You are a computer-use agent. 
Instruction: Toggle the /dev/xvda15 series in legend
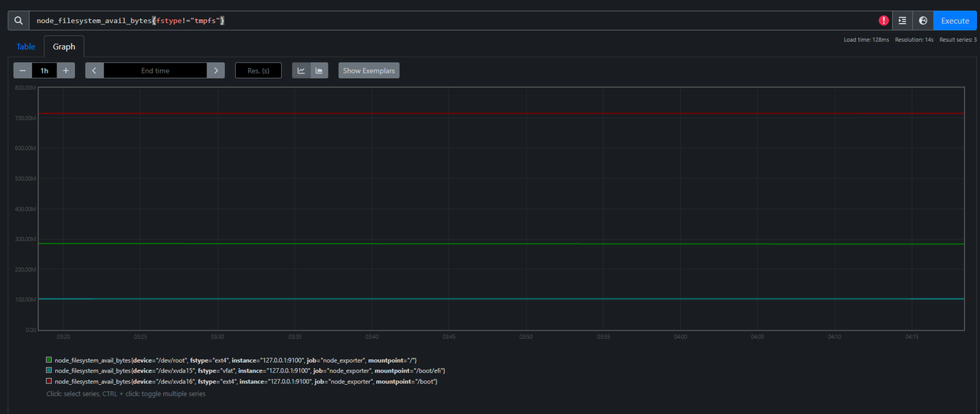click(246, 370)
